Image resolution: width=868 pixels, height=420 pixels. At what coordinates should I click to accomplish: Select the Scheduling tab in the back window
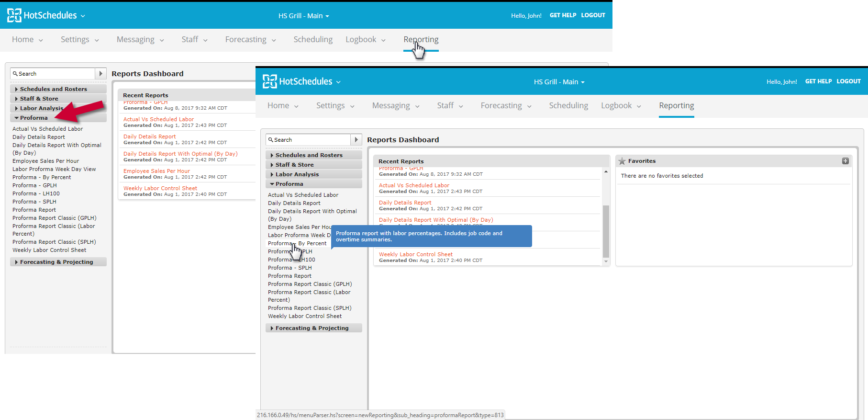point(313,40)
